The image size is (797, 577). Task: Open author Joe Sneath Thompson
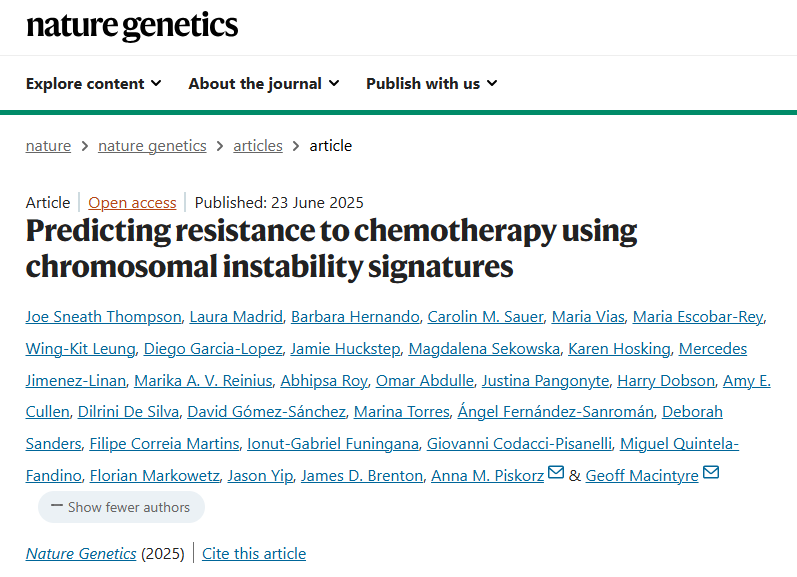(104, 317)
